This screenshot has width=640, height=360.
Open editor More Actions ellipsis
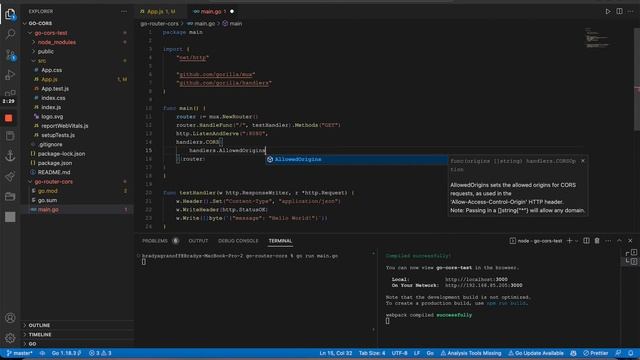[631, 11]
